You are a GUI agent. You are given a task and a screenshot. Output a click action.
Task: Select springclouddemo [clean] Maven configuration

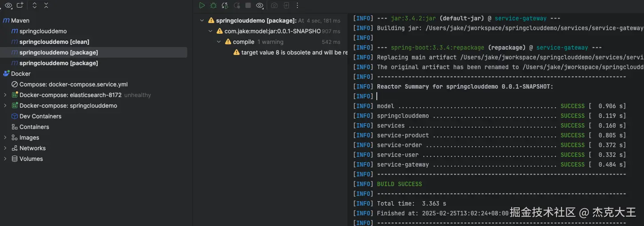(54, 42)
